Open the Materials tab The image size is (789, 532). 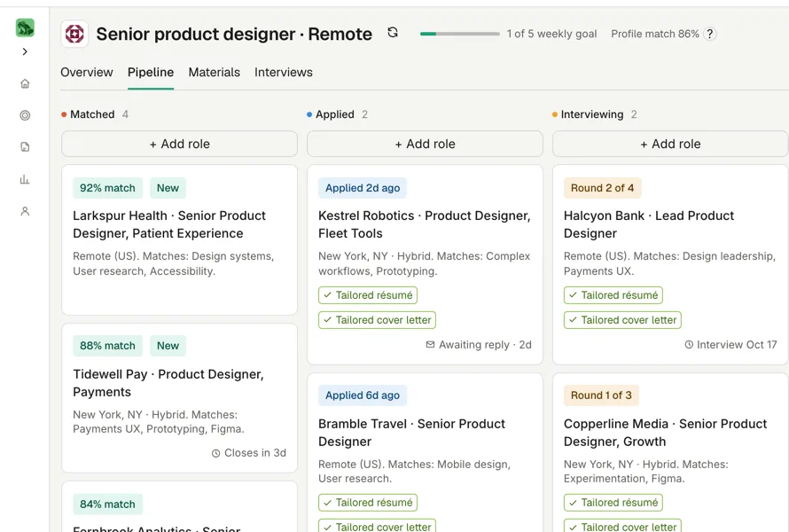coord(214,72)
